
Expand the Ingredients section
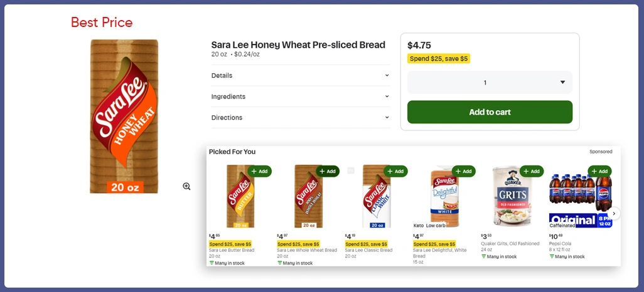300,96
